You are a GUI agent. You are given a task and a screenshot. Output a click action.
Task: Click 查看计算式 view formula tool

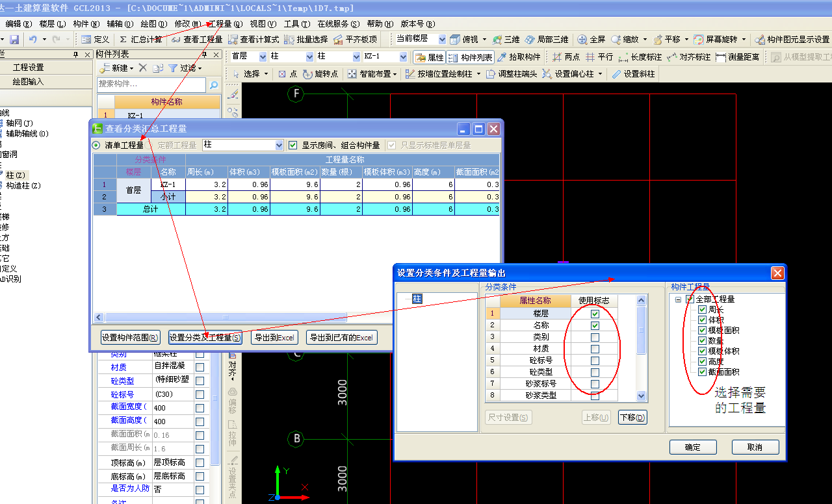click(x=253, y=40)
